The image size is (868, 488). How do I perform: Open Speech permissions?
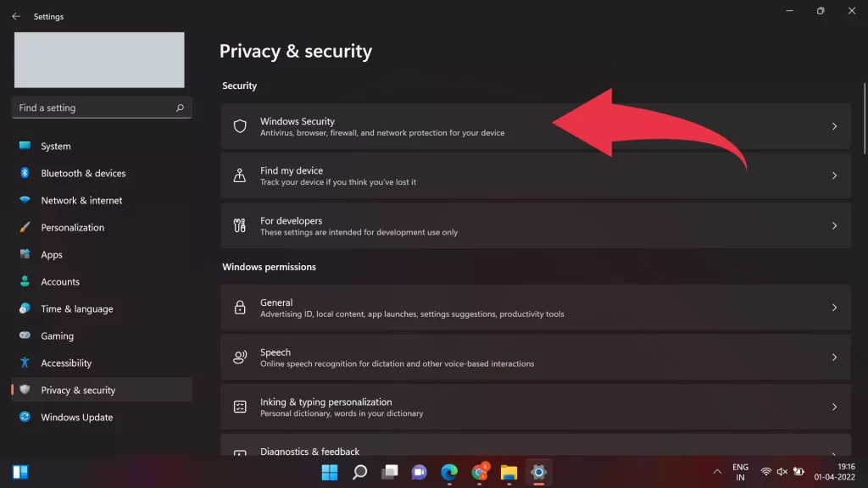point(536,357)
